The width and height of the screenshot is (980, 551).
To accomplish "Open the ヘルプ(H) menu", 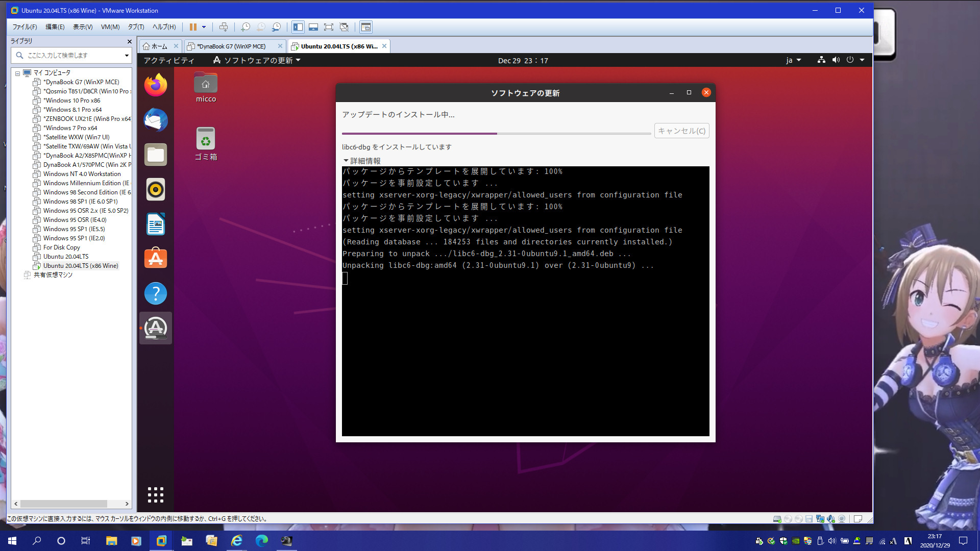I will point(164,27).
